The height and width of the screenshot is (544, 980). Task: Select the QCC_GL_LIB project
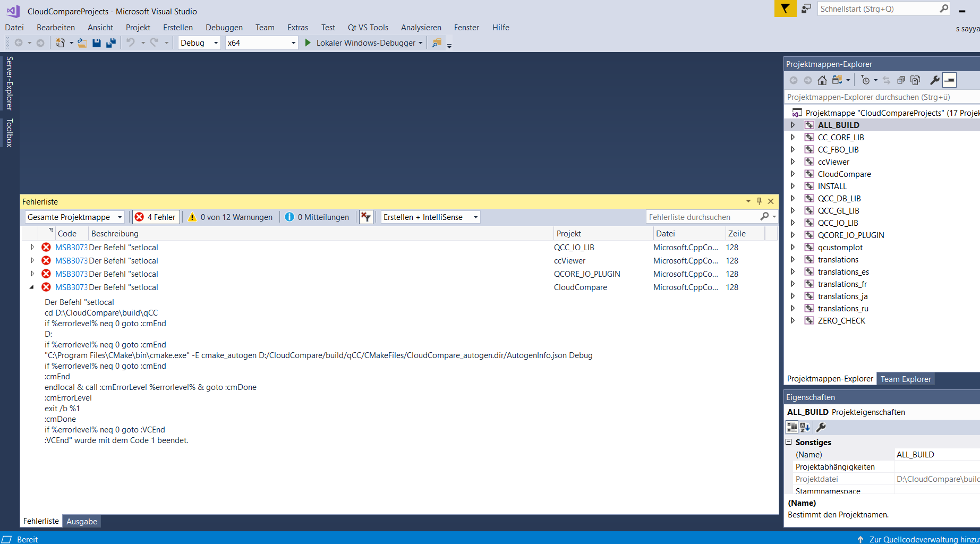pos(838,211)
